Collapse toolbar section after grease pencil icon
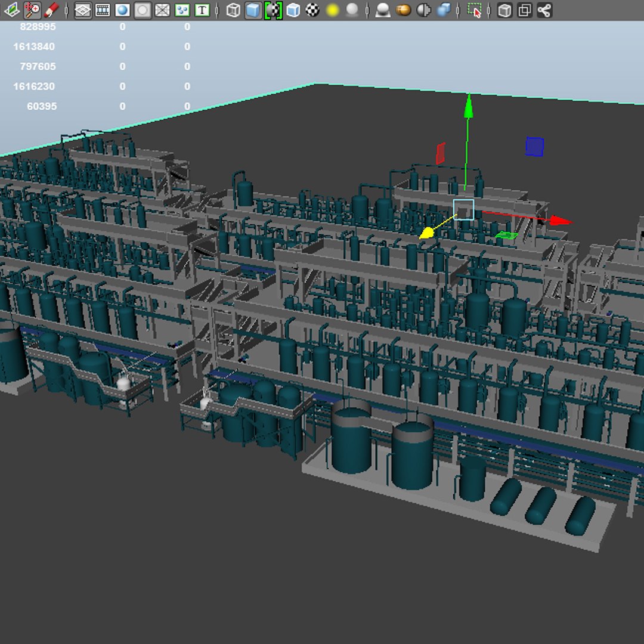This screenshot has height=644, width=644. tap(67, 10)
